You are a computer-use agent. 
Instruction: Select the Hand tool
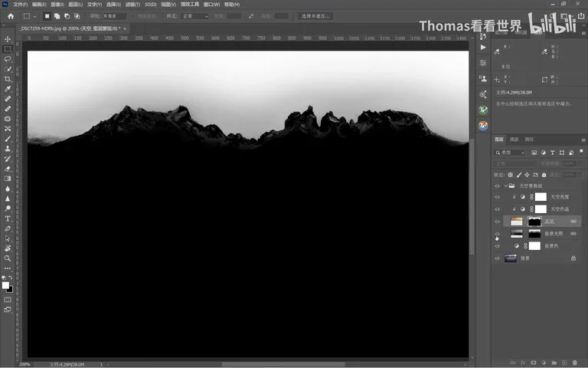click(x=8, y=248)
